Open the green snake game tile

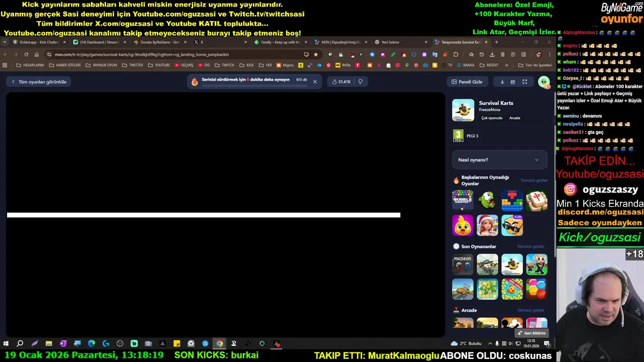(487, 200)
